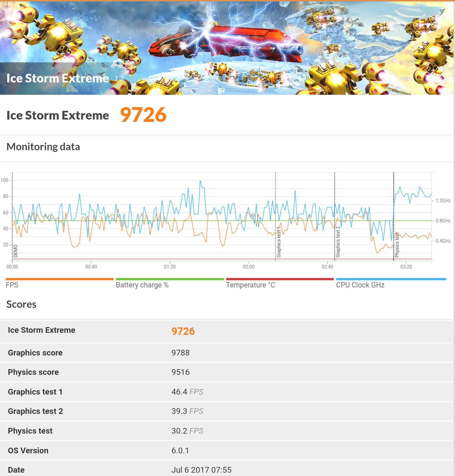Click the 03:20 time axis label
The image size is (455, 476).
pyautogui.click(x=406, y=267)
